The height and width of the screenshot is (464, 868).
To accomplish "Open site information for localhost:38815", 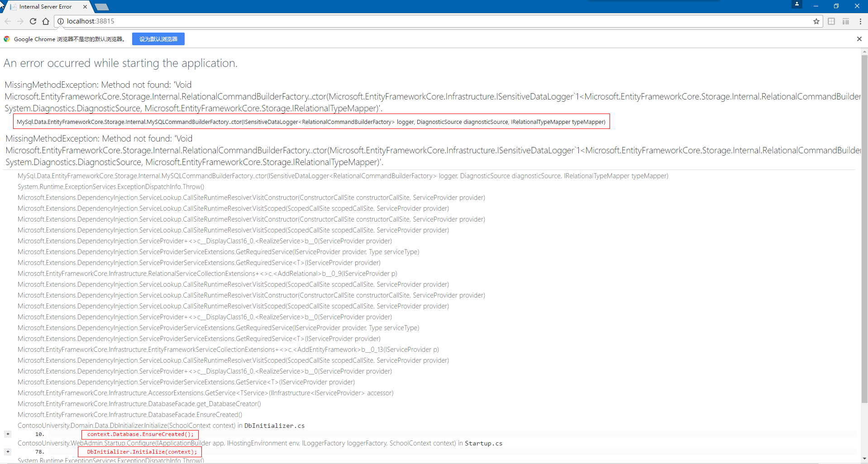I will pyautogui.click(x=60, y=21).
